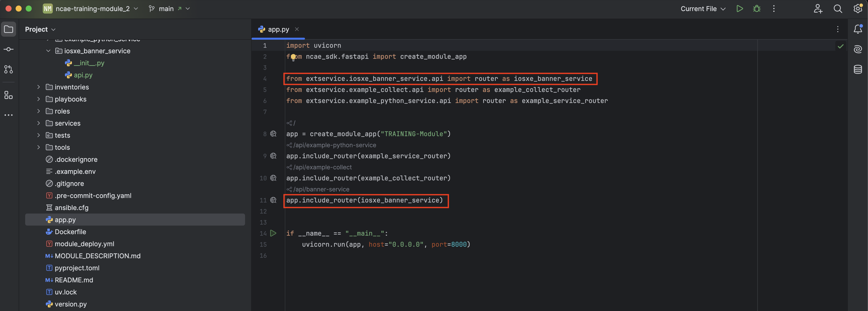Expand the tests folder
The width and height of the screenshot is (868, 311).
(x=38, y=135)
